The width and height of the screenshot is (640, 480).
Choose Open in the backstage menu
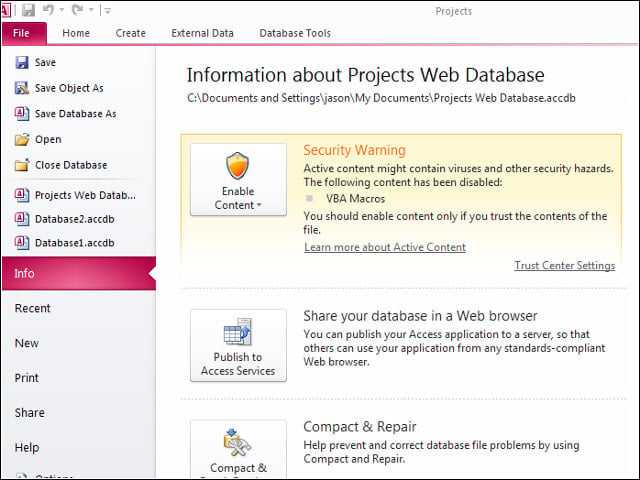48,140
